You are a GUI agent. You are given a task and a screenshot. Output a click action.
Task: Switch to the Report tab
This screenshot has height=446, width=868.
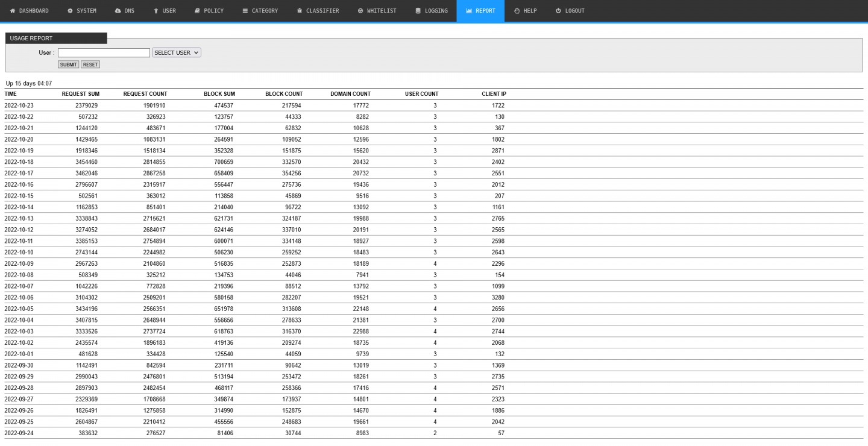[480, 11]
